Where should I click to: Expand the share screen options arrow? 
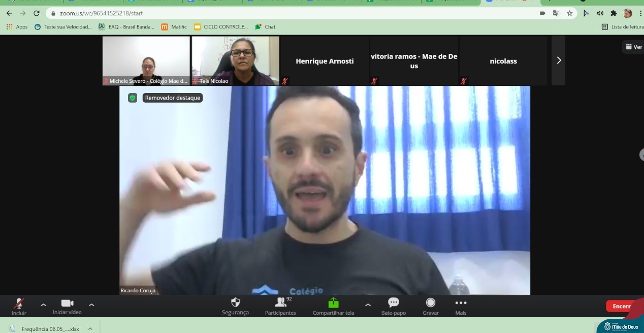tap(368, 305)
